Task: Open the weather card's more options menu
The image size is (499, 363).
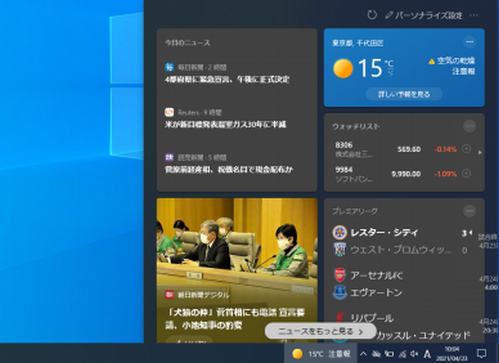Action: click(470, 42)
